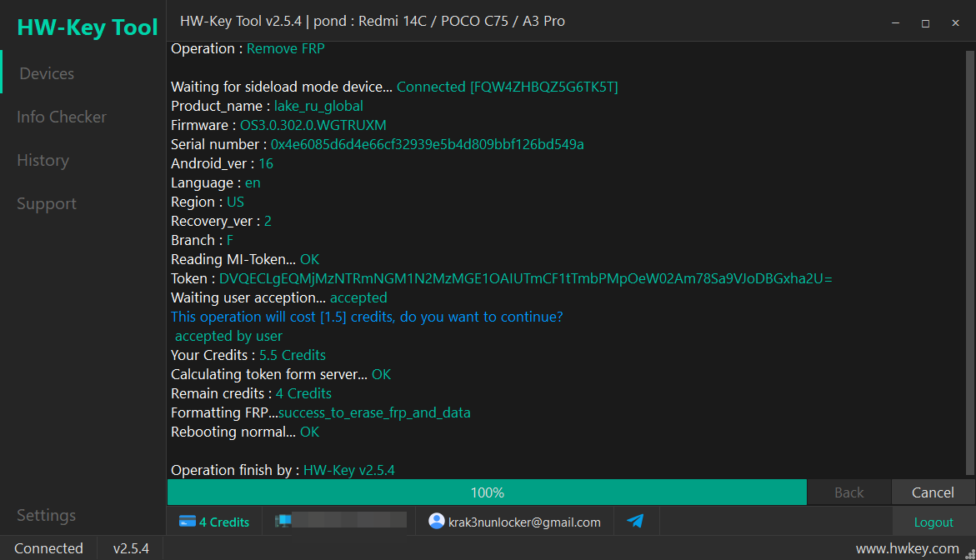976x560 pixels.
Task: Open the History section
Action: coord(43,161)
